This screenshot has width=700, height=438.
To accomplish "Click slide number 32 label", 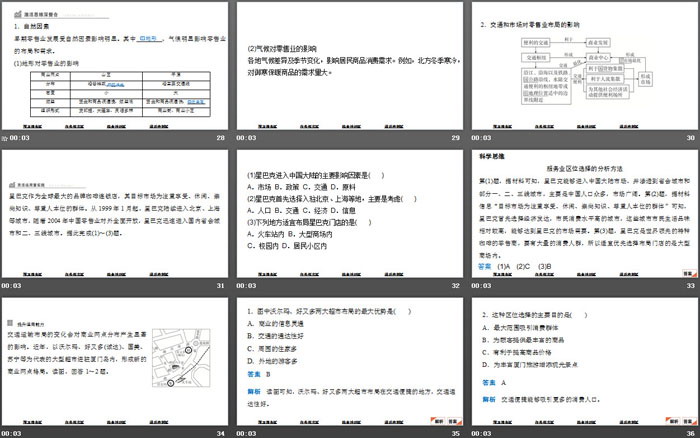I will (455, 286).
